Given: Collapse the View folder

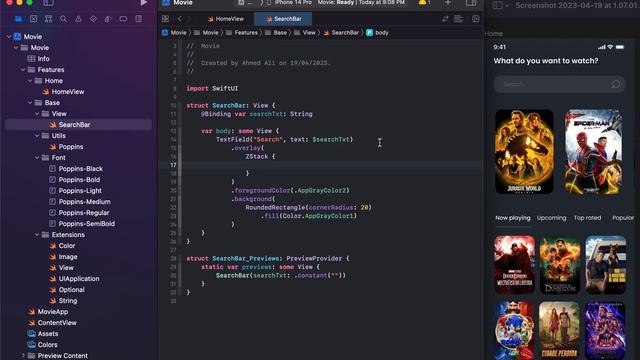Looking at the screenshot, I should tap(37, 114).
